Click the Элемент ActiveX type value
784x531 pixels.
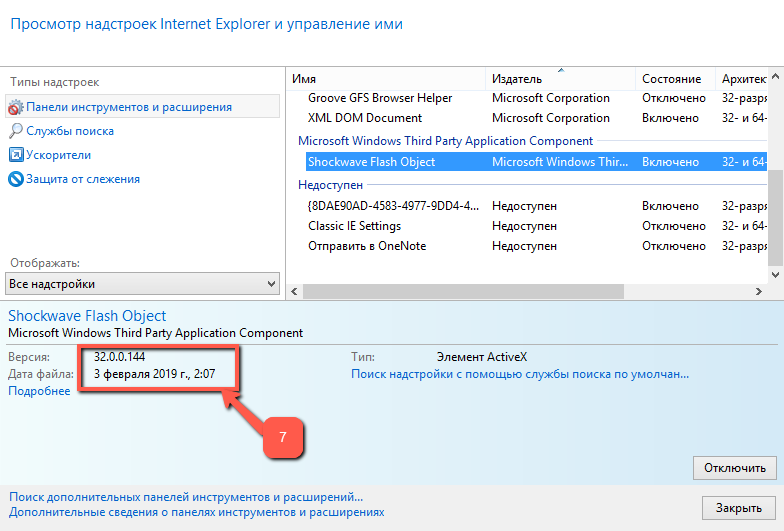482,357
